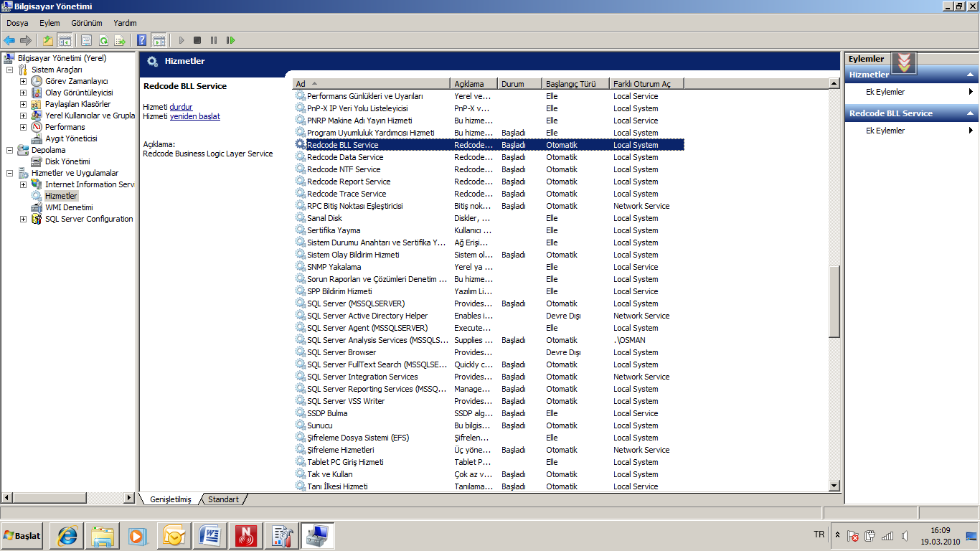Image resolution: width=980 pixels, height=551 pixels.
Task: Expand the SQL Server Configuration node
Action: click(23, 219)
